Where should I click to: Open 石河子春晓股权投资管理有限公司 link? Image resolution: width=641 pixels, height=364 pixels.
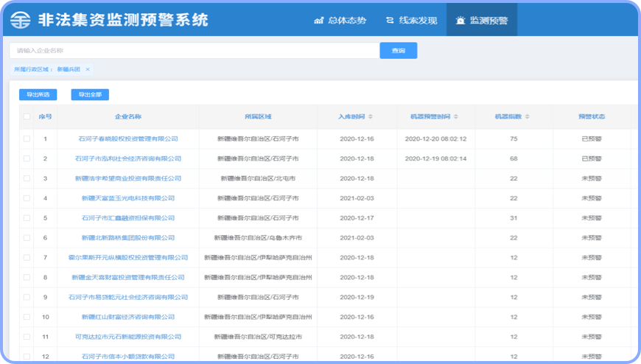pyautogui.click(x=128, y=139)
